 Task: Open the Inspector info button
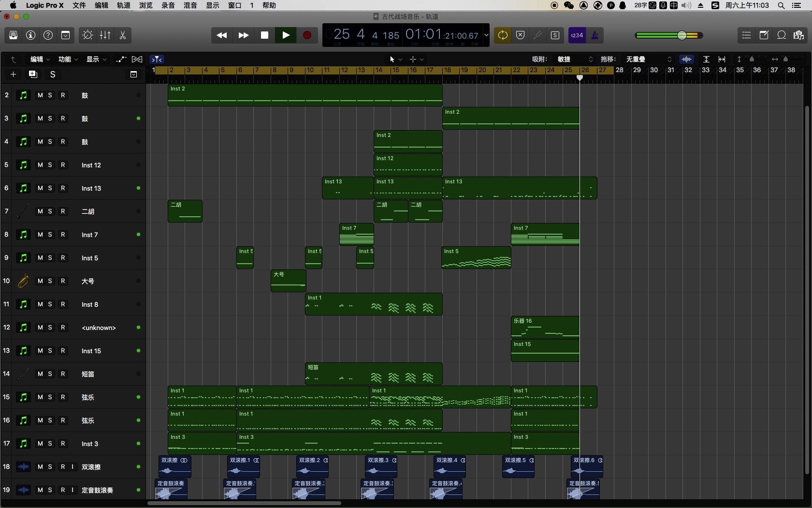[x=31, y=35]
